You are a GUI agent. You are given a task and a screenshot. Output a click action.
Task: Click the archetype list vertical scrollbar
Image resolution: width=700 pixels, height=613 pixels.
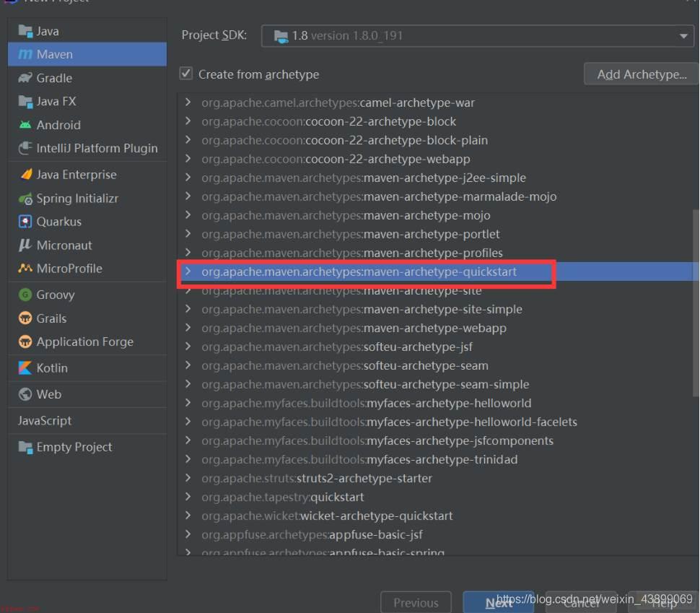696,303
